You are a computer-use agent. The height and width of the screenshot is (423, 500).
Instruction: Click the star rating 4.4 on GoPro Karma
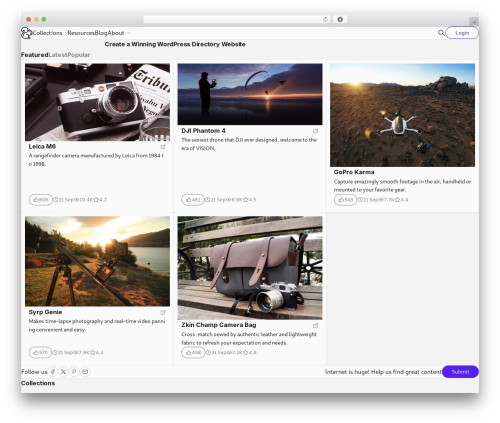(x=401, y=200)
